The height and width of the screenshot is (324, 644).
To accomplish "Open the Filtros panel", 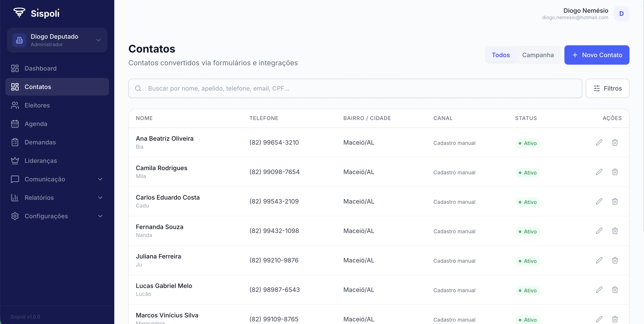I will click(607, 88).
